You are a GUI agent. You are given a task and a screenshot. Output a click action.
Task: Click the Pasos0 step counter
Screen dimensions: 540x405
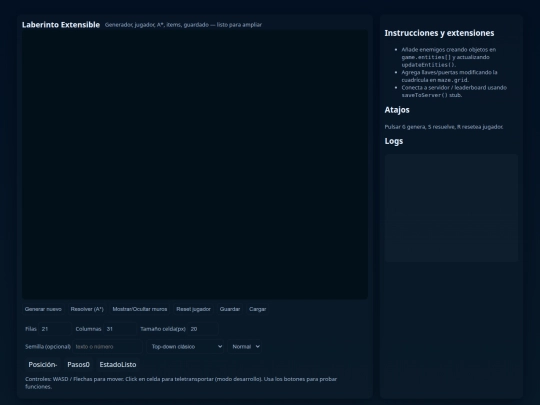tap(78, 364)
